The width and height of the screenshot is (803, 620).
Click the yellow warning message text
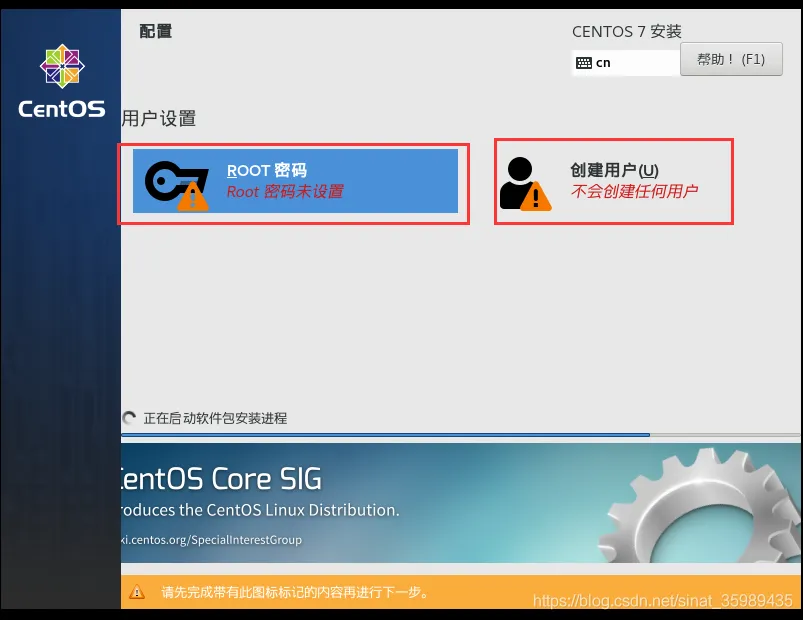tap(295, 592)
